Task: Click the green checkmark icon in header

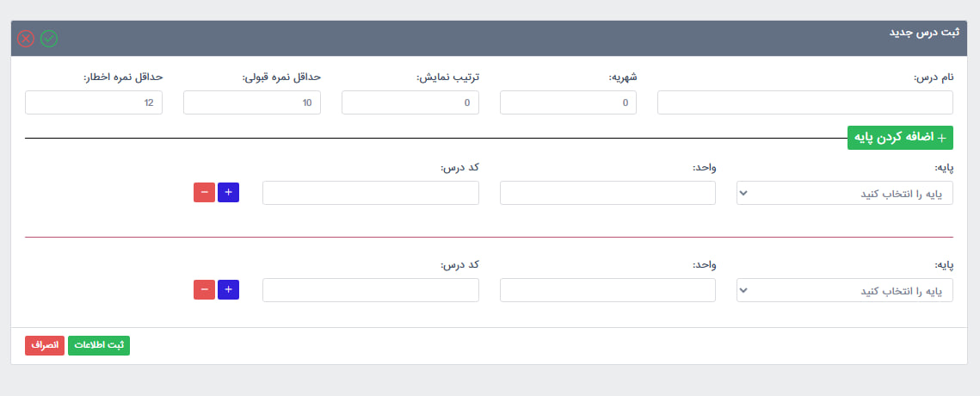Action: (49, 39)
